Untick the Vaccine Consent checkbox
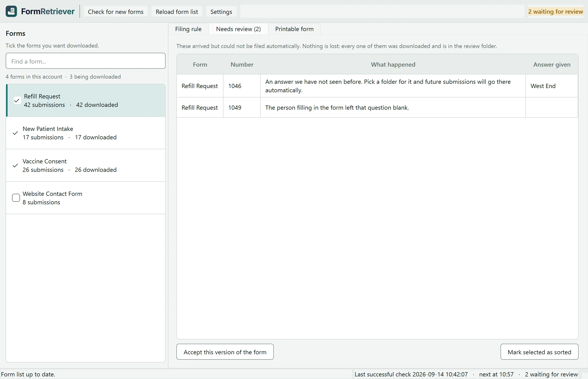Image resolution: width=588 pixels, height=379 pixels. pyautogui.click(x=15, y=165)
